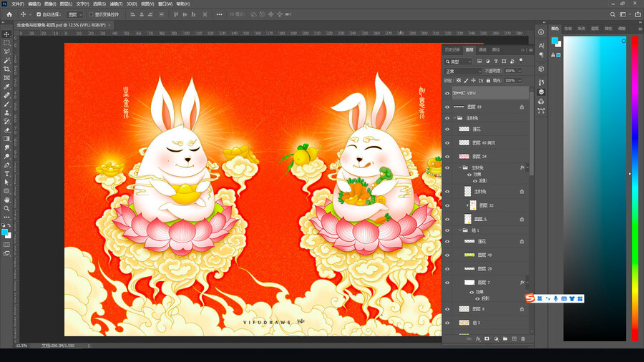Create a new layer from panel footer
Screen dimensions: 644x362
pos(514,339)
